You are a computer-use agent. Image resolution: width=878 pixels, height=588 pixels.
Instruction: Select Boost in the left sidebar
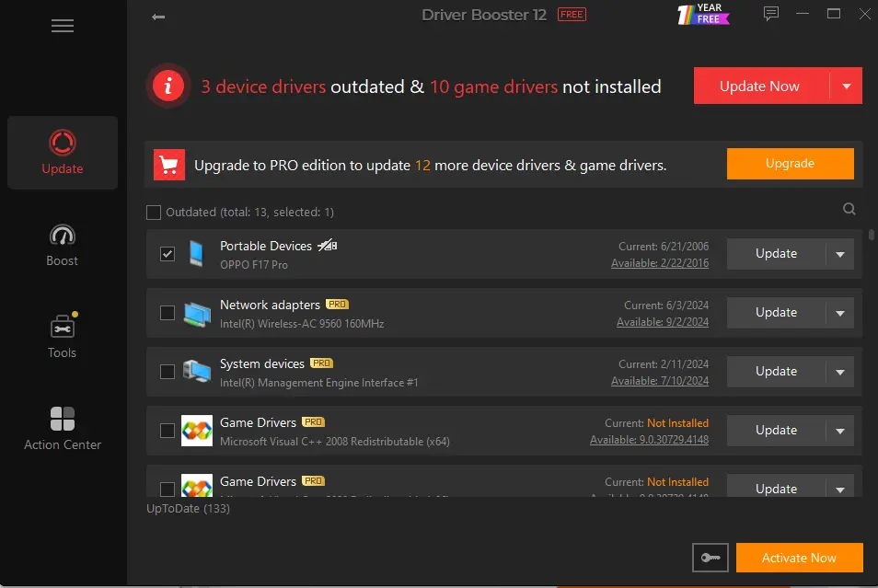pyautogui.click(x=62, y=244)
